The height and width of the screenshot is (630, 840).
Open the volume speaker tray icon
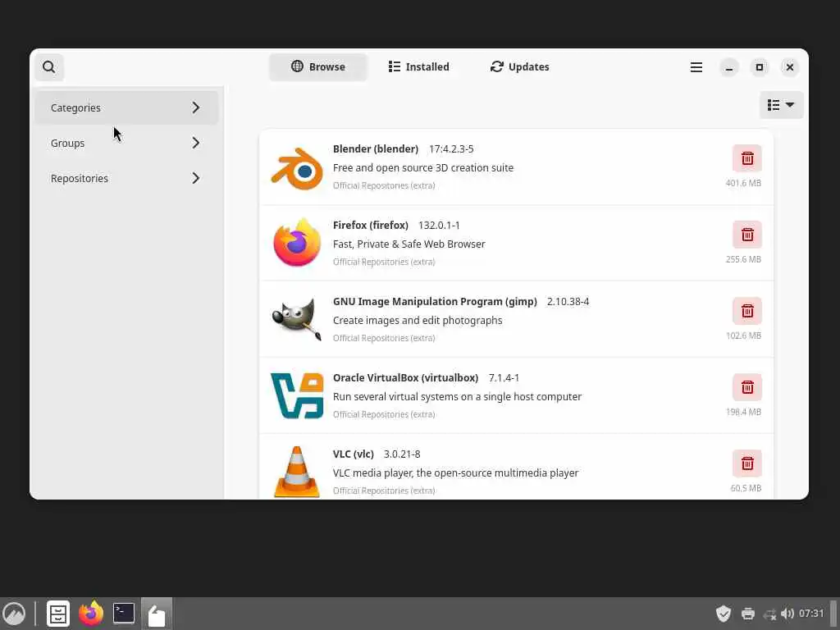[787, 614]
